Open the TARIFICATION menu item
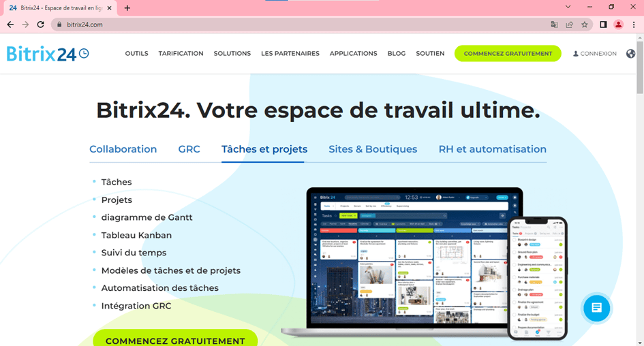Image resolution: width=644 pixels, height=346 pixels. tap(181, 54)
